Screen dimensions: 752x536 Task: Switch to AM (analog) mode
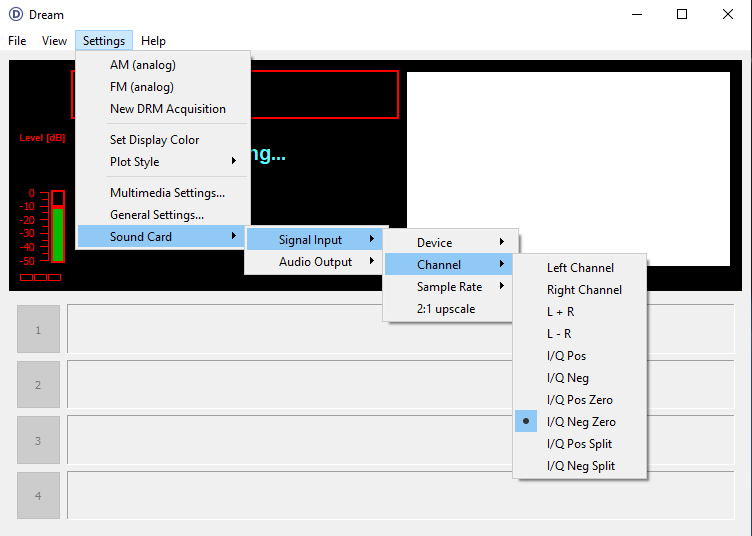pyautogui.click(x=142, y=65)
